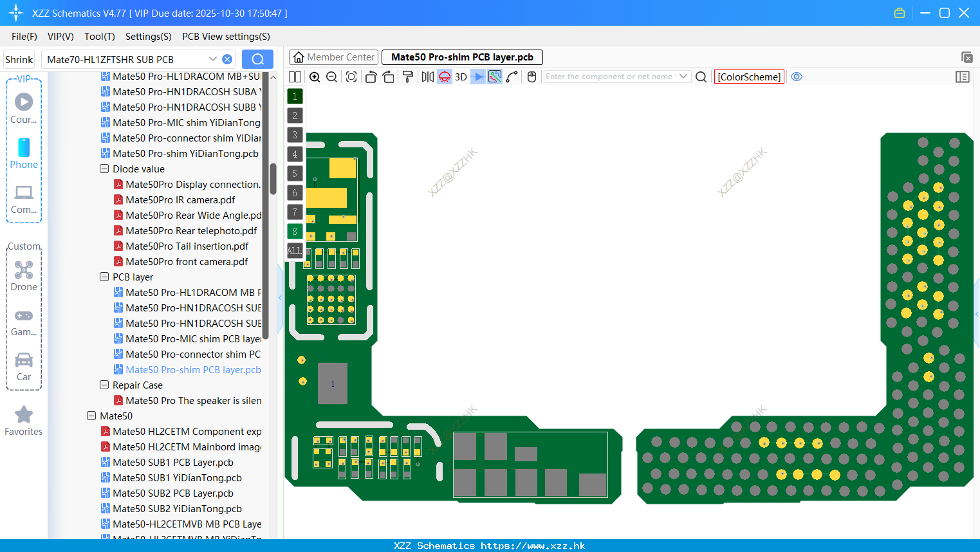This screenshot has height=552, width=980.
Task: Clear the Mate70 search text
Action: coord(227,59)
